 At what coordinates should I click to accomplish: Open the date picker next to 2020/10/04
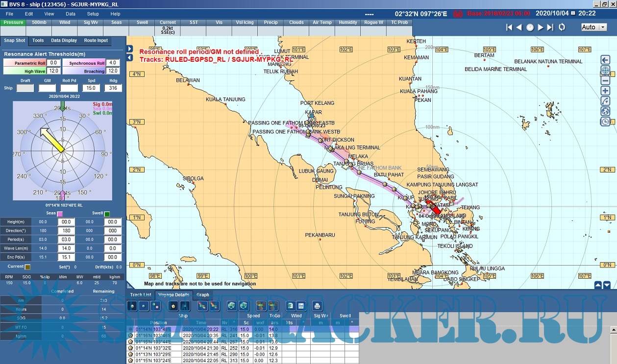coord(572,14)
